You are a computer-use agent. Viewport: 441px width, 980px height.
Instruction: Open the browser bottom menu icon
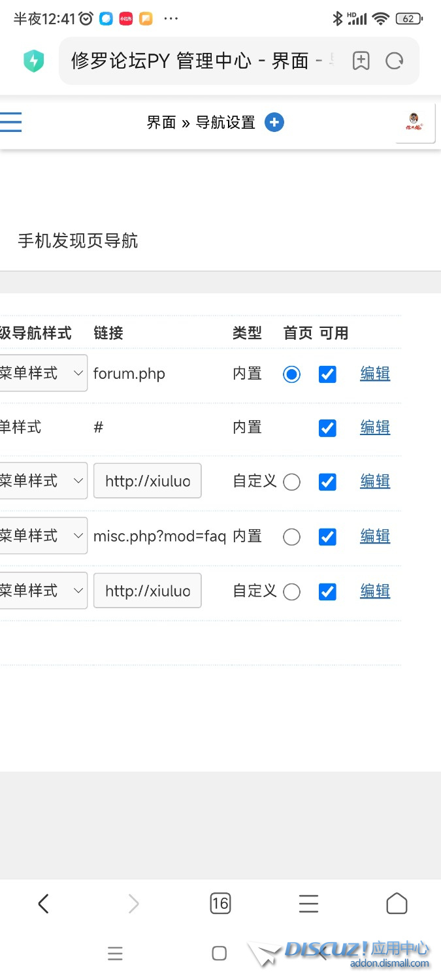308,904
